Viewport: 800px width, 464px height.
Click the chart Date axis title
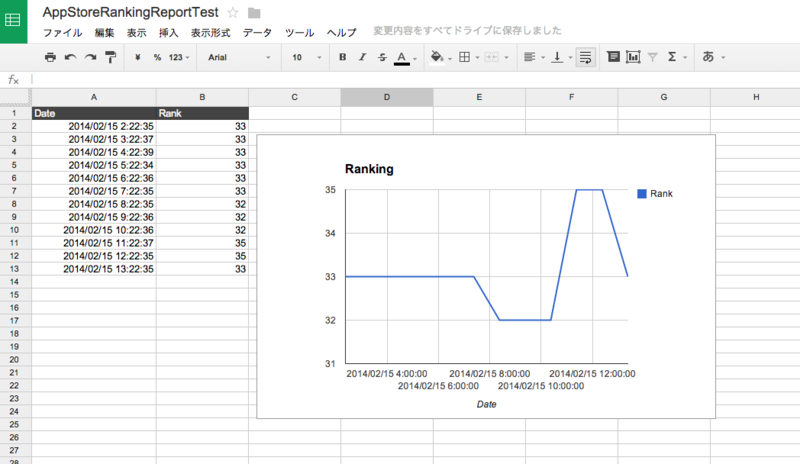(x=486, y=404)
